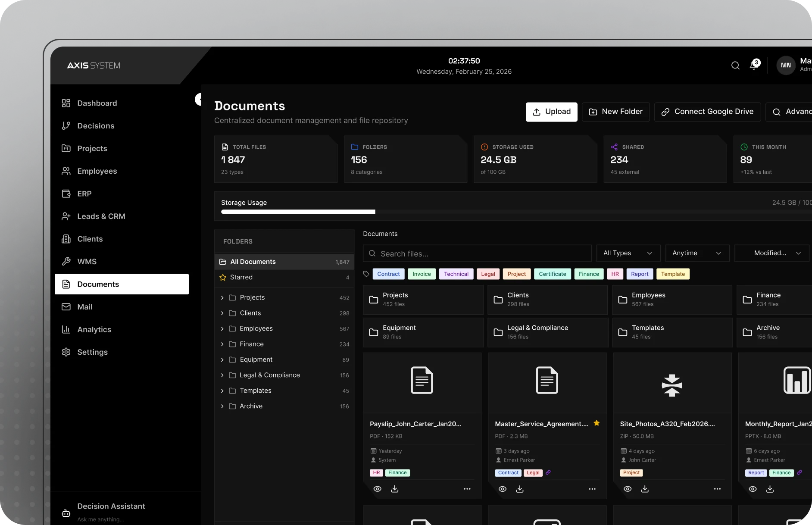The width and height of the screenshot is (812, 525).
Task: Open the Anytime date filter dropdown
Action: point(696,253)
